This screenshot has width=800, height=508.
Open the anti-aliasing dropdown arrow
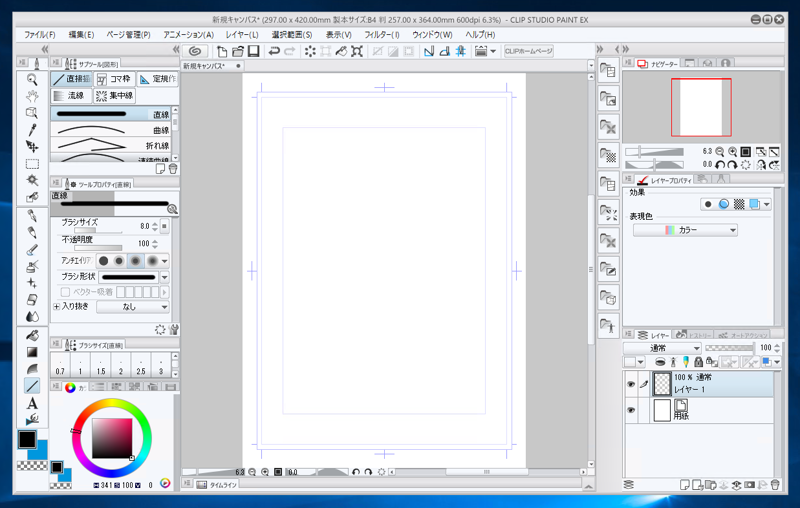[x=164, y=261]
